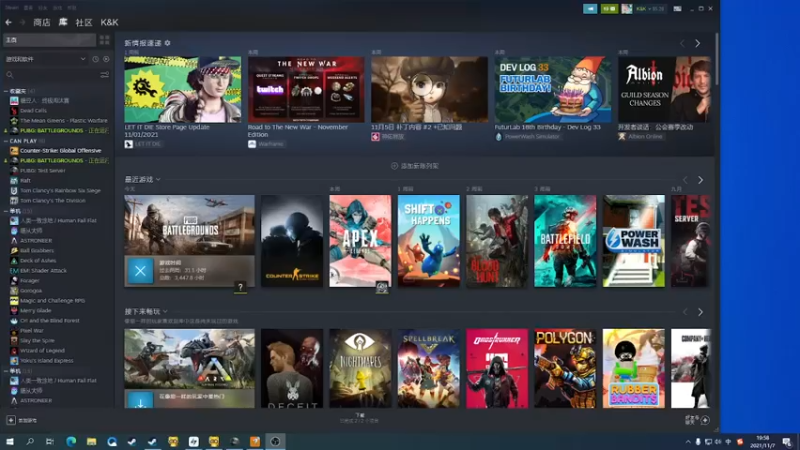800x450 pixels.
Task: Click the add game plus icon
Action: pyautogui.click(x=11, y=420)
